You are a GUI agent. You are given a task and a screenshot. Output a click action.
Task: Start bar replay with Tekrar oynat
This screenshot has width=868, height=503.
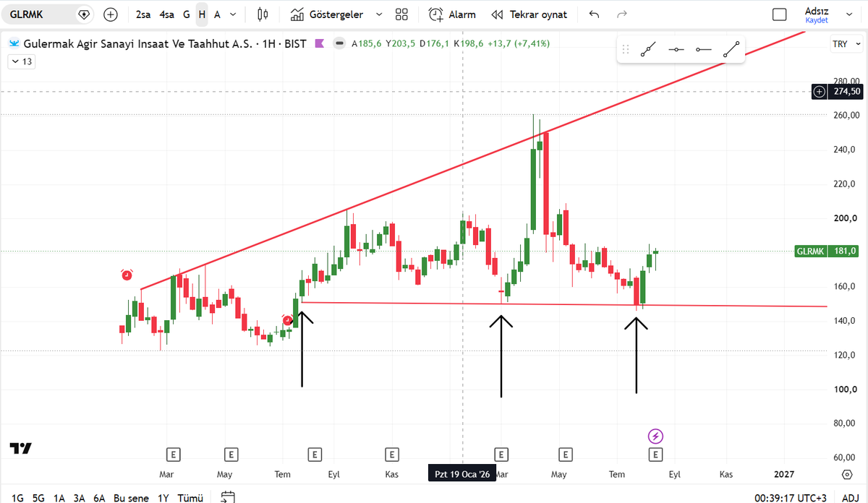click(529, 14)
